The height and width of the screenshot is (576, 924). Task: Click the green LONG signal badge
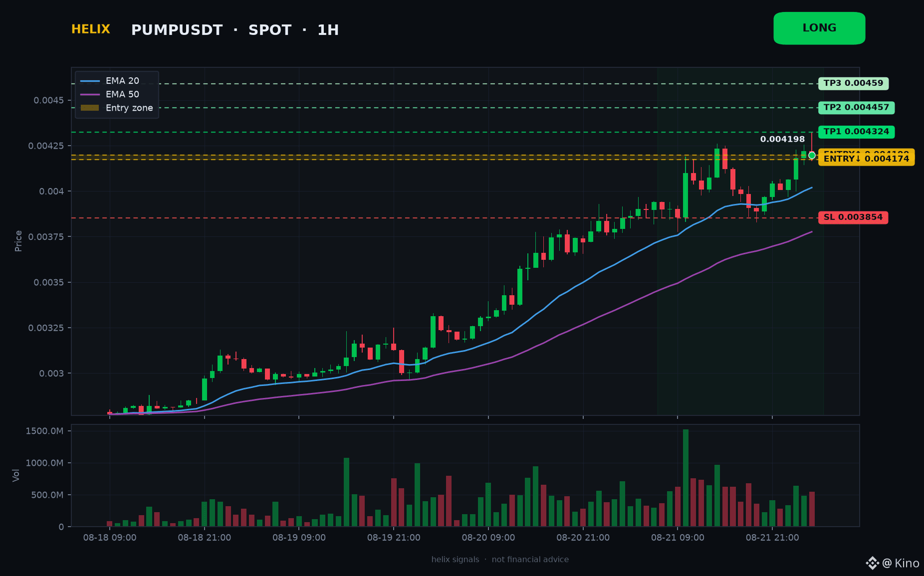click(819, 28)
